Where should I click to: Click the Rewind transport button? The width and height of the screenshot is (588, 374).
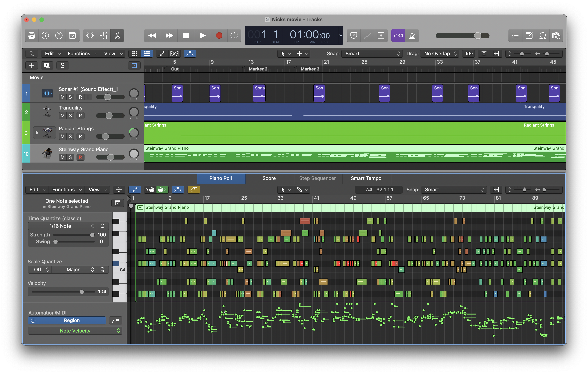152,36
